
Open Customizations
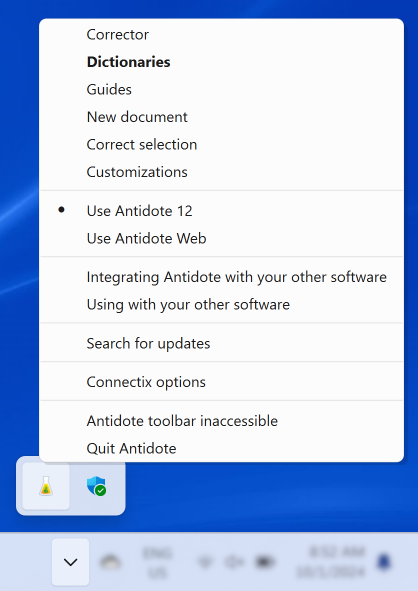pos(222,172)
